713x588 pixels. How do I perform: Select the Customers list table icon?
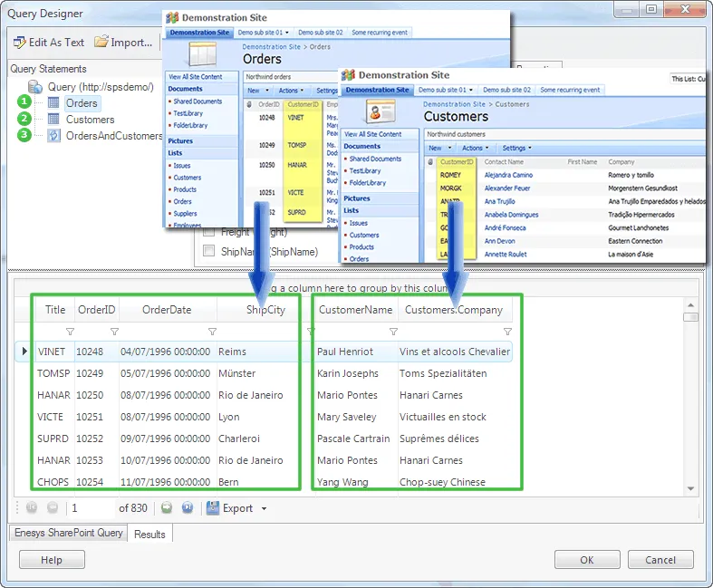53,120
